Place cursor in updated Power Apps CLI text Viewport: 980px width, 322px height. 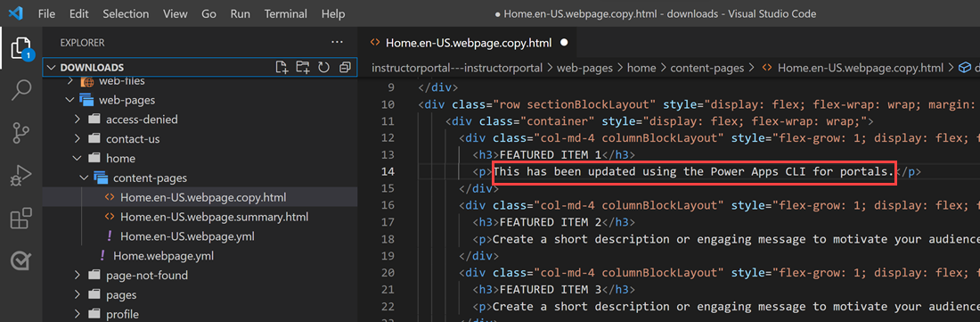(694, 171)
